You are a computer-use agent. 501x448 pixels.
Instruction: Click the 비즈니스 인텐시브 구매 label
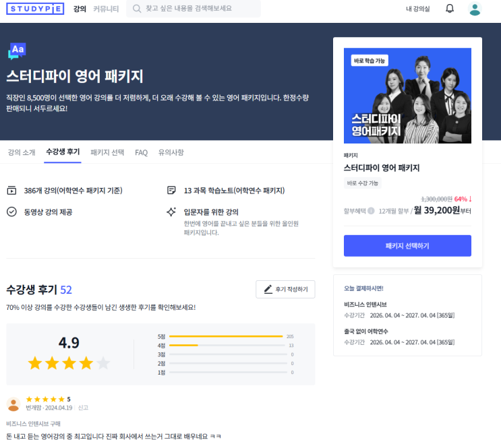(33, 424)
